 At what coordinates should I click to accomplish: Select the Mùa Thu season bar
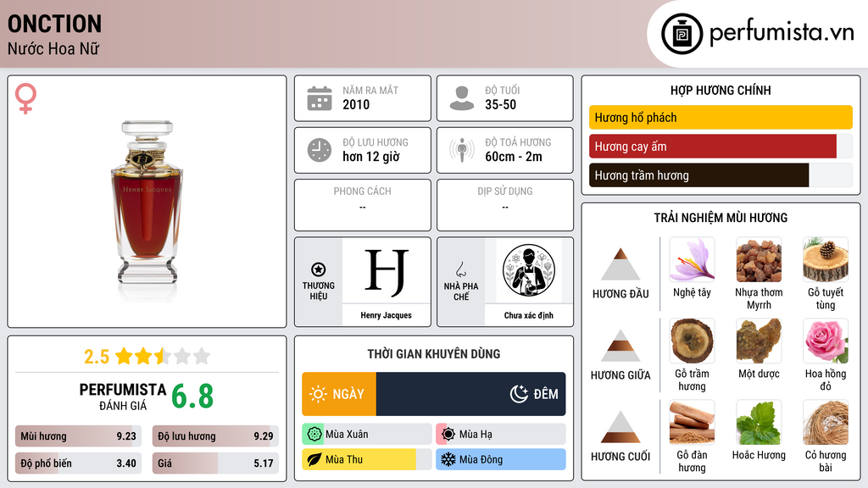(366, 459)
